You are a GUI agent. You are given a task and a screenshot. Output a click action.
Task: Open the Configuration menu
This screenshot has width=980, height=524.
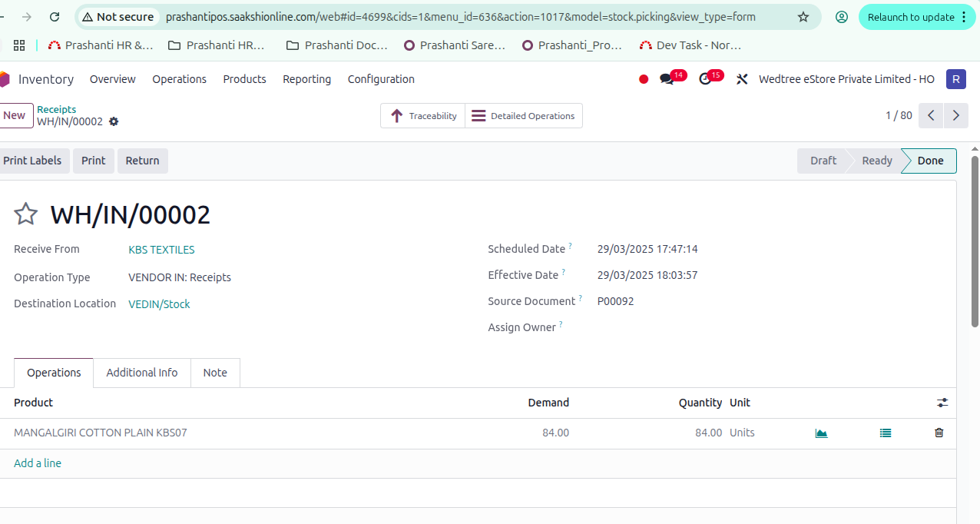[381, 79]
